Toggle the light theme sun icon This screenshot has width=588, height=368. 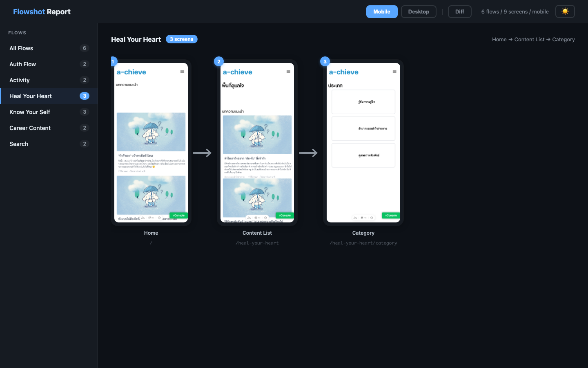(x=565, y=11)
